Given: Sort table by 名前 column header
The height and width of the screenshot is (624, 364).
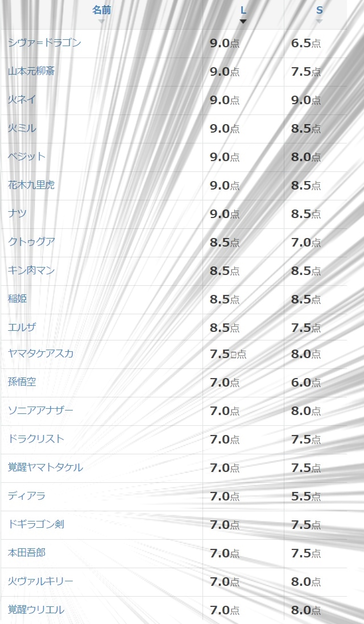Looking at the screenshot, I should pyautogui.click(x=101, y=10).
